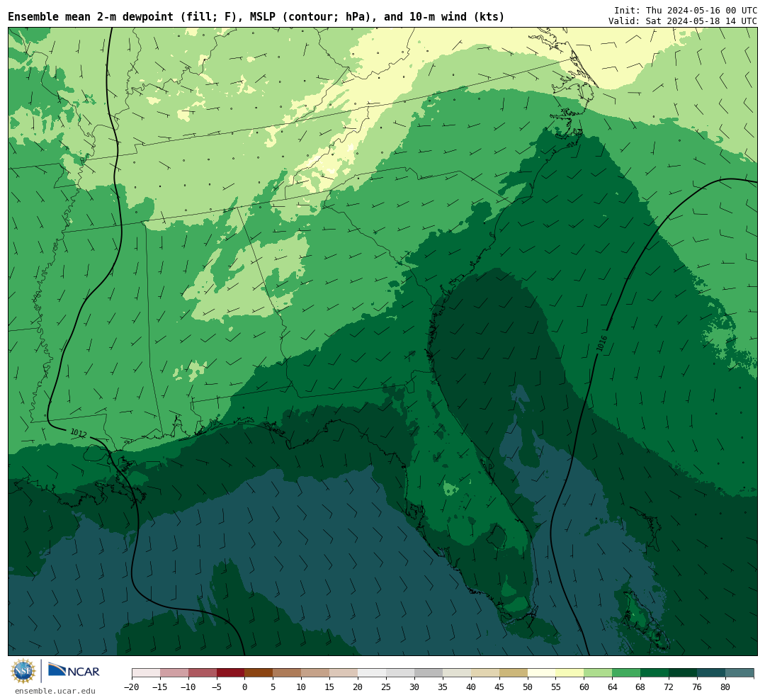Click the Valid time label
This screenshot has height=700, width=765.
pos(683,21)
